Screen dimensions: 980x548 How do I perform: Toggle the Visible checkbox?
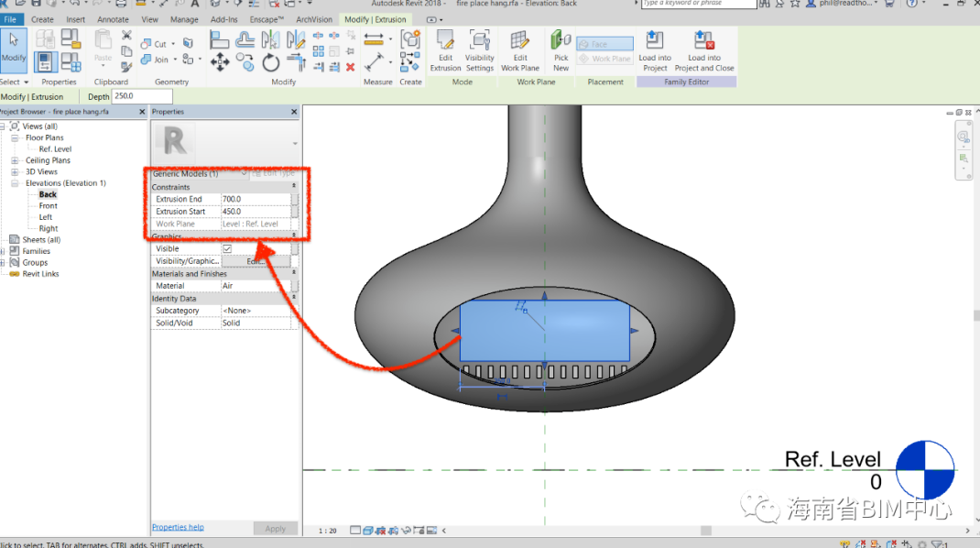click(x=227, y=248)
